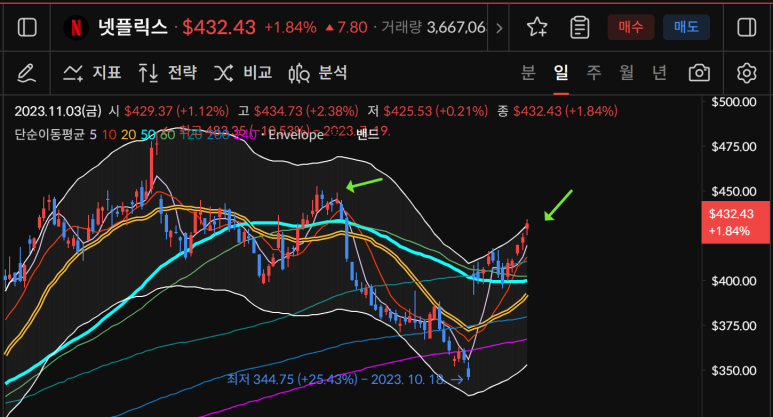773x417 pixels.
Task: Select moving average period 10
Action: (109, 135)
